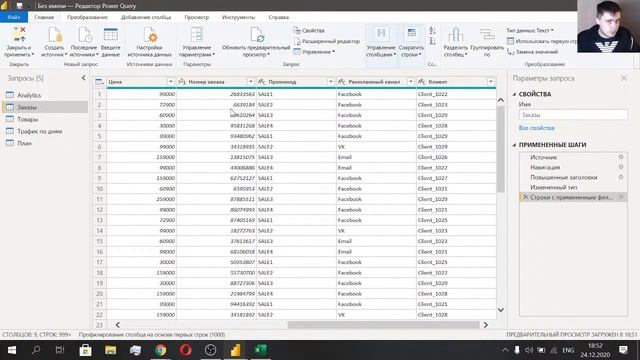This screenshot has height=360, width=640.
Task: Open the File tab
Action: tap(14, 17)
